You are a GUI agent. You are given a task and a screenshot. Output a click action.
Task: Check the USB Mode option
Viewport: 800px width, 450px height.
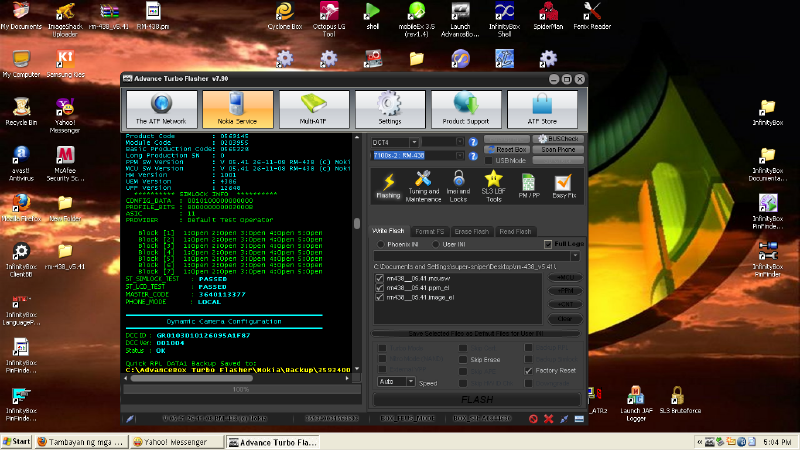[489, 160]
